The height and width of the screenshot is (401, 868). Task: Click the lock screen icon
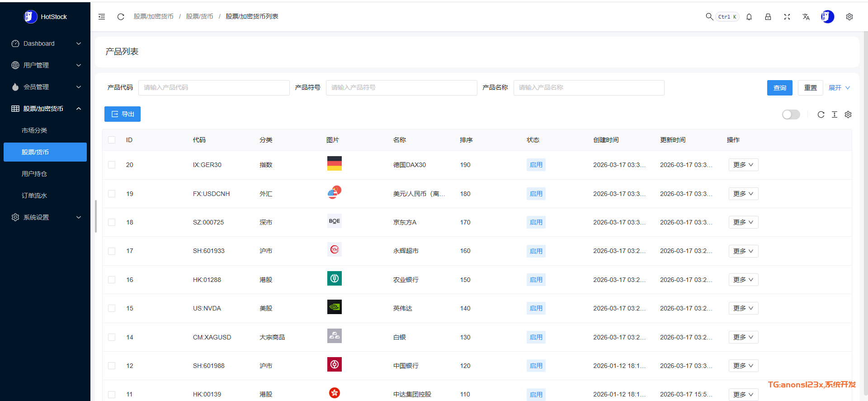point(768,17)
